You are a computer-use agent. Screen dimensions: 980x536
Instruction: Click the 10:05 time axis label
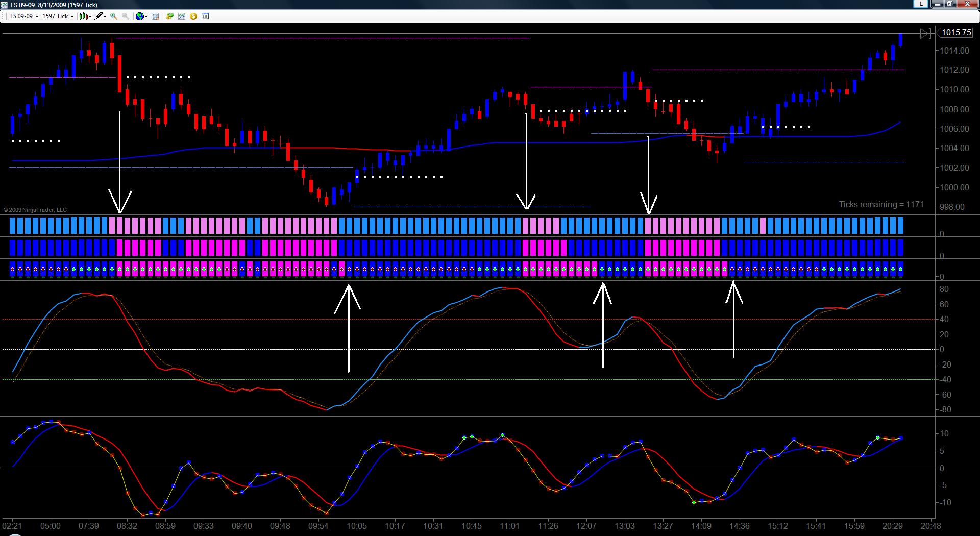357,526
